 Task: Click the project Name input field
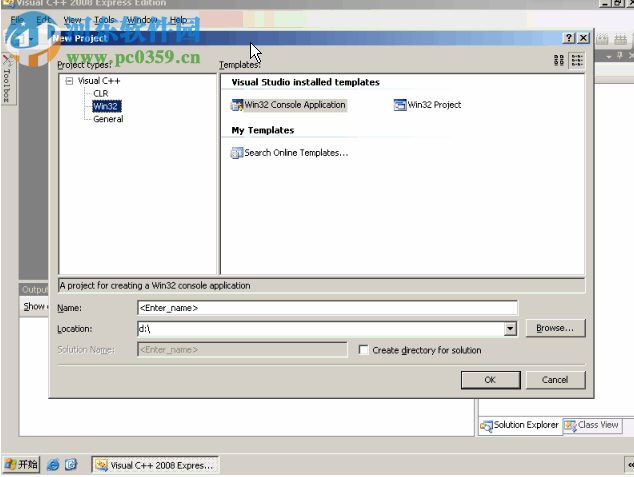tap(327, 308)
